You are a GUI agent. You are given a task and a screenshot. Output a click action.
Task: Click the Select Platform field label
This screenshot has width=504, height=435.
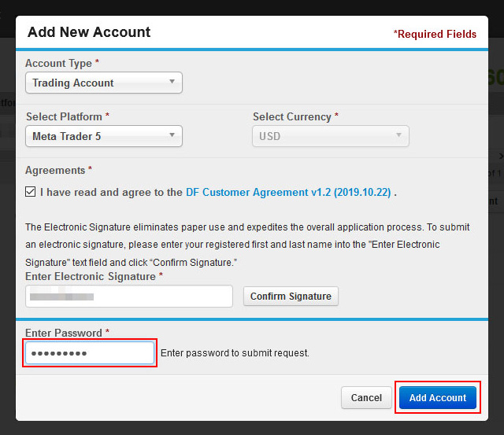pos(64,116)
